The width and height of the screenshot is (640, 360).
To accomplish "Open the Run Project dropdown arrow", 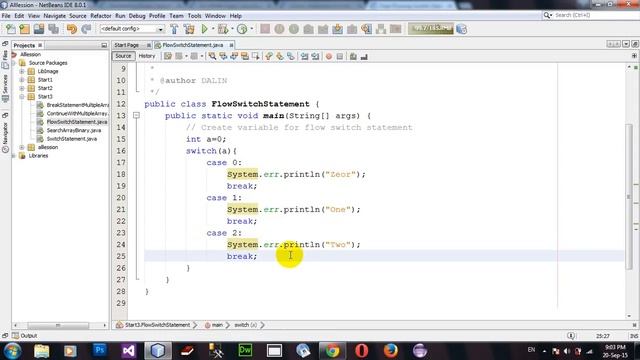I will [213, 29].
